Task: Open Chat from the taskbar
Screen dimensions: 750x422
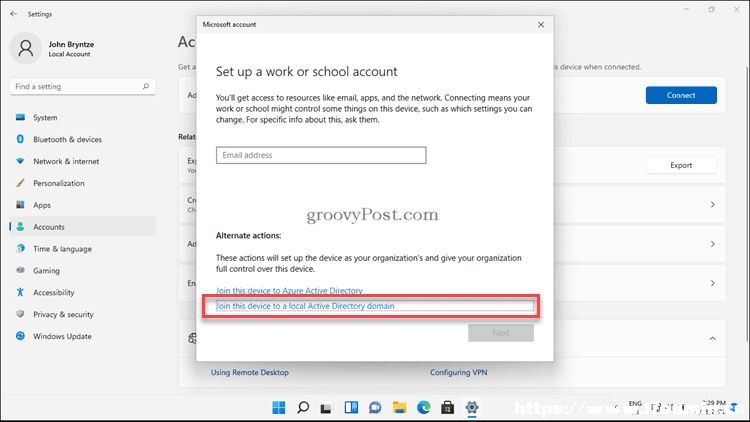Action: 375,408
